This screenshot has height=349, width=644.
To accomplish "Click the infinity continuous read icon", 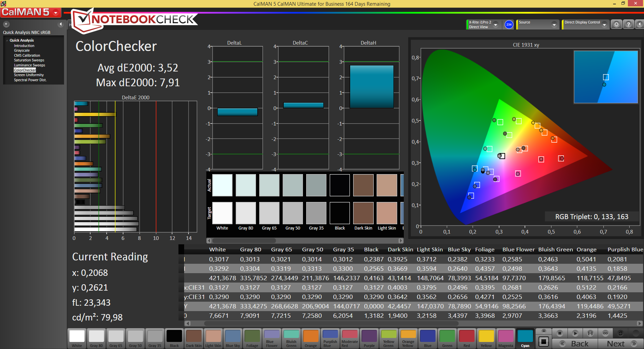I will point(605,333).
